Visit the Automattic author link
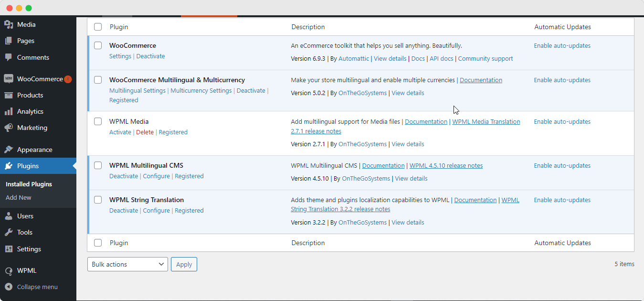The width and height of the screenshot is (644, 301). 354,58
